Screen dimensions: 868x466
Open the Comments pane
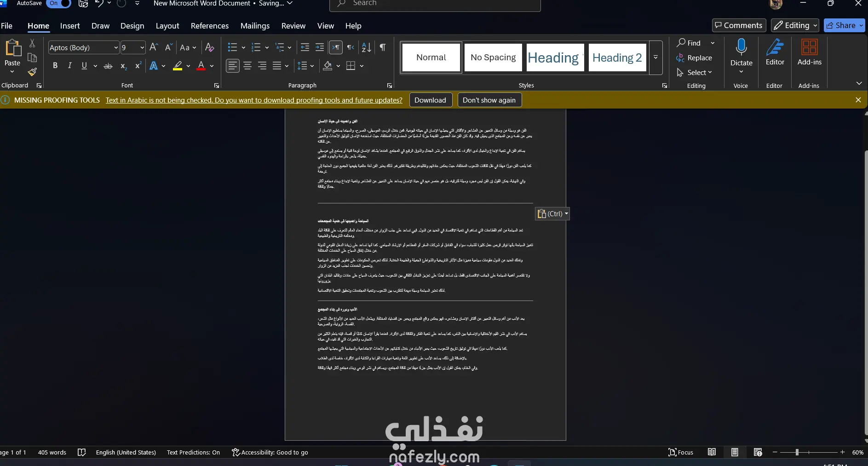pyautogui.click(x=739, y=25)
